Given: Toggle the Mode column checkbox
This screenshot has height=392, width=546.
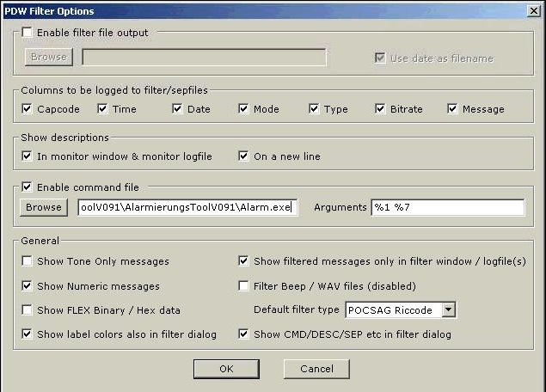Looking at the screenshot, I should pos(243,109).
